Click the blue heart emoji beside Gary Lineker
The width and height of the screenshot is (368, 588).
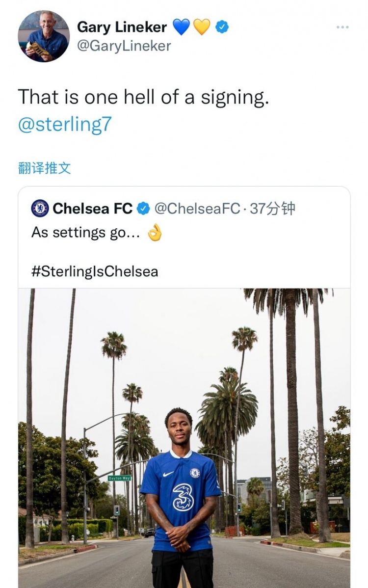coord(181,27)
